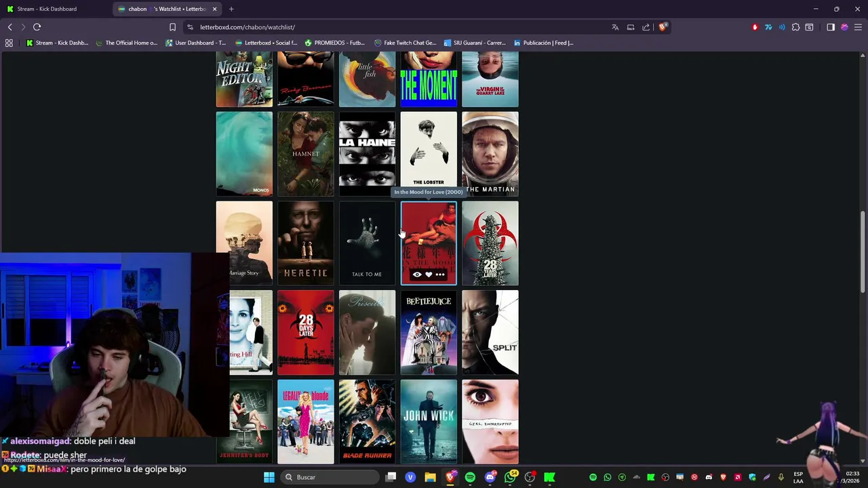Viewport: 868px width, 488px height.
Task: Click the taskbar Buscar search box
Action: click(x=330, y=477)
